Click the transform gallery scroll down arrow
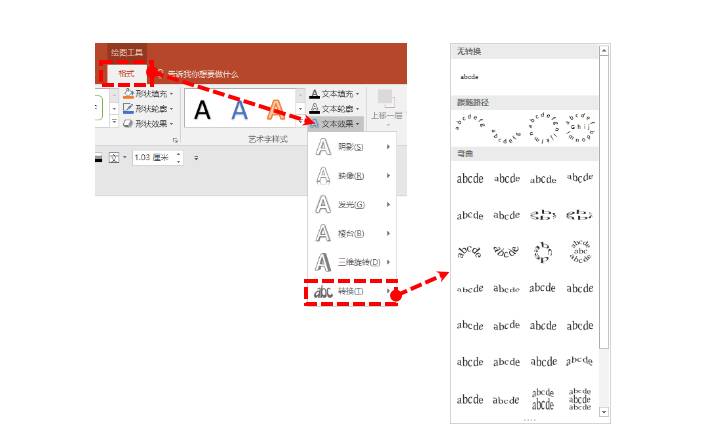 coord(604,412)
